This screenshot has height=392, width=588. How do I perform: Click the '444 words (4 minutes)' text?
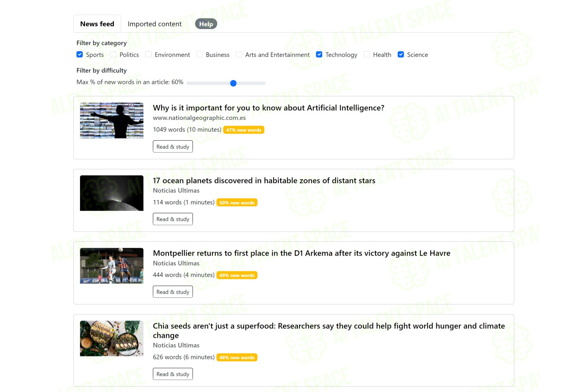click(184, 275)
